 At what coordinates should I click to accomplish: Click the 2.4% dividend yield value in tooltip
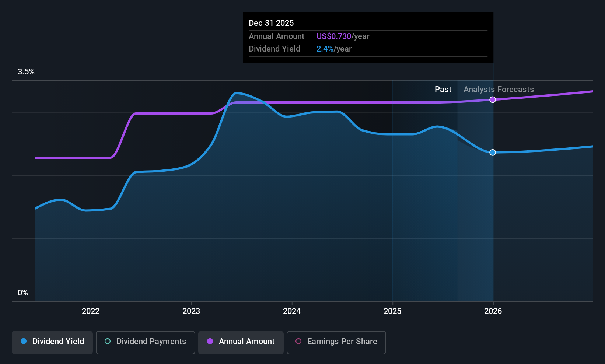(325, 49)
